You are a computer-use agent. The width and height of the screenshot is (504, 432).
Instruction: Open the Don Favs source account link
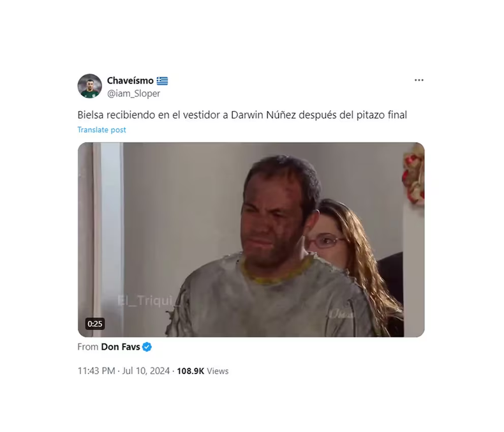click(x=121, y=347)
